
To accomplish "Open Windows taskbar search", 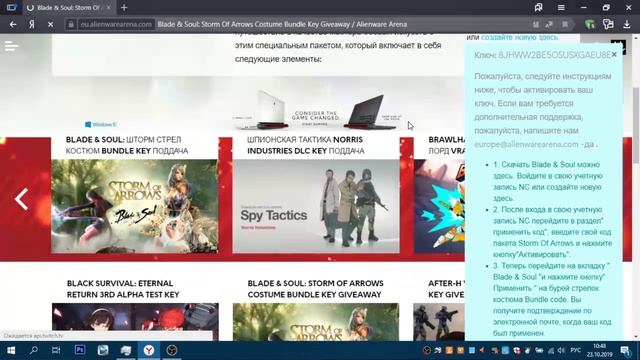I will tap(34, 350).
